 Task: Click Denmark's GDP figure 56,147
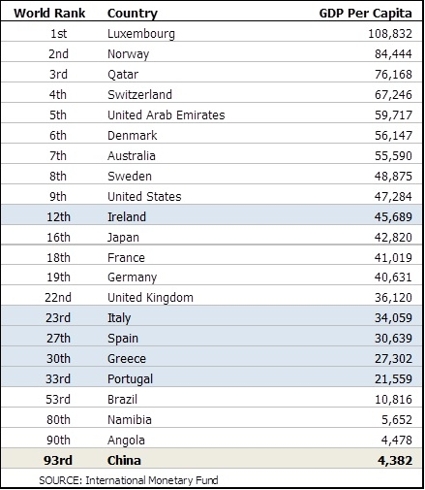(x=393, y=136)
